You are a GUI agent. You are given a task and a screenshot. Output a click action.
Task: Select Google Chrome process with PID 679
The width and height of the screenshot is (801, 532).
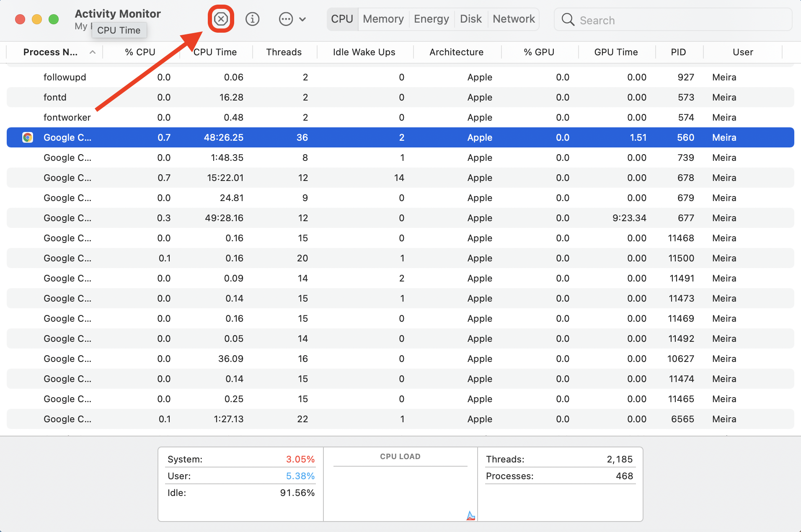(x=400, y=198)
